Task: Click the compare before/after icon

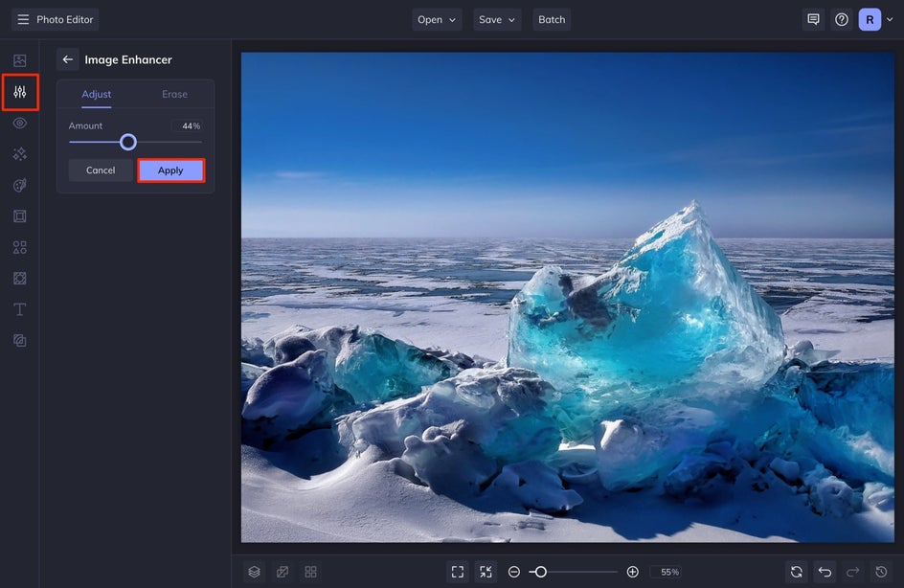Action: coord(282,572)
